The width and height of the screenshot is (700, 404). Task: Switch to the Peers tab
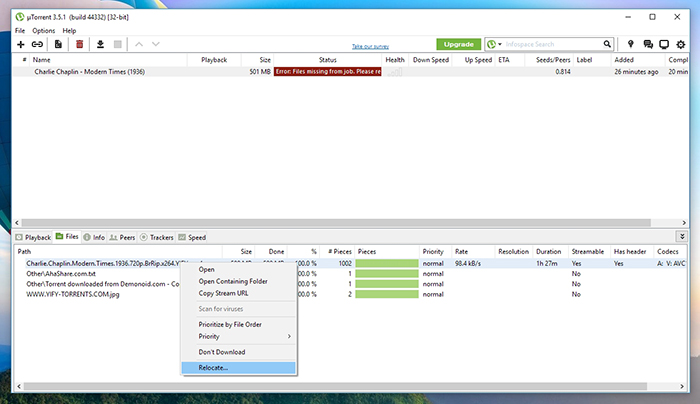pos(122,237)
